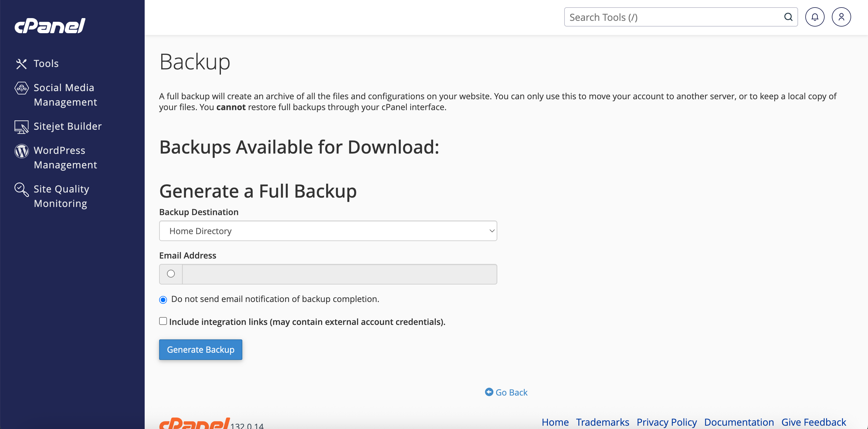Click the Tools wrench icon
Image resolution: width=868 pixels, height=429 pixels.
21,64
